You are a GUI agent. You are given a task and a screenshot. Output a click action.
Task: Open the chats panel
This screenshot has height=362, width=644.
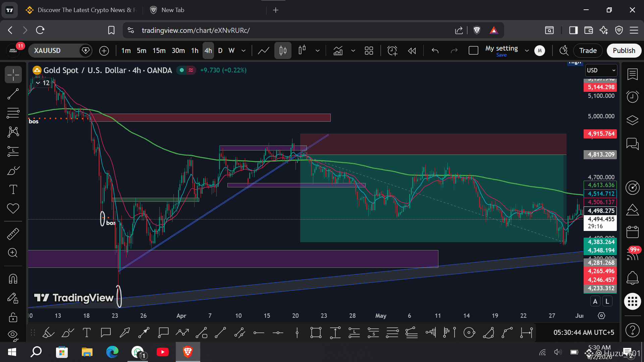point(632,144)
